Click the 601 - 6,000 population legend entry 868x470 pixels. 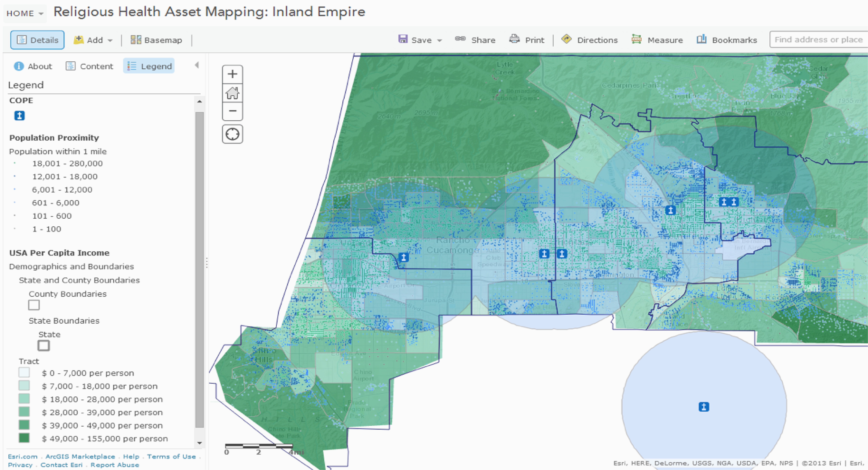coord(56,203)
